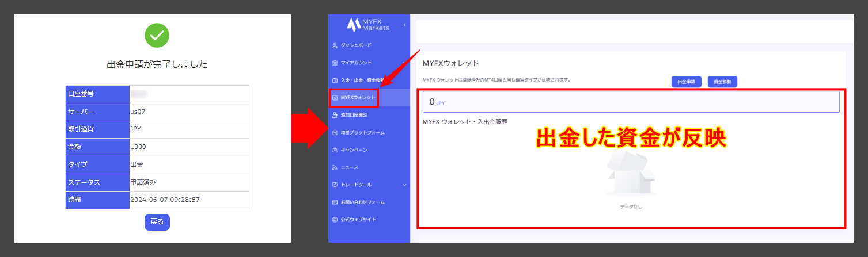The height and width of the screenshot is (257, 868).
Task: Click the 口座番号 header cell
Action: point(98,94)
